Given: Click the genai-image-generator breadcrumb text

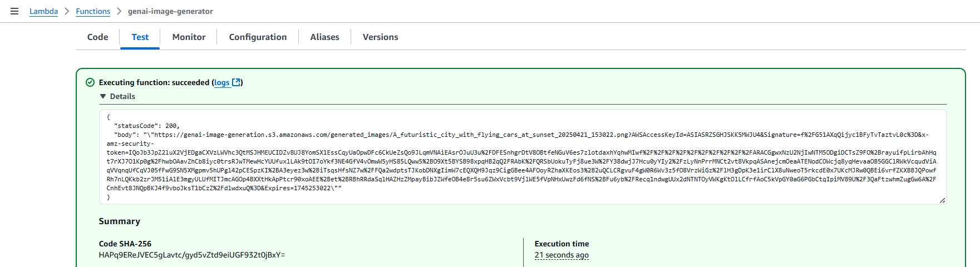Looking at the screenshot, I should pos(170,11).
